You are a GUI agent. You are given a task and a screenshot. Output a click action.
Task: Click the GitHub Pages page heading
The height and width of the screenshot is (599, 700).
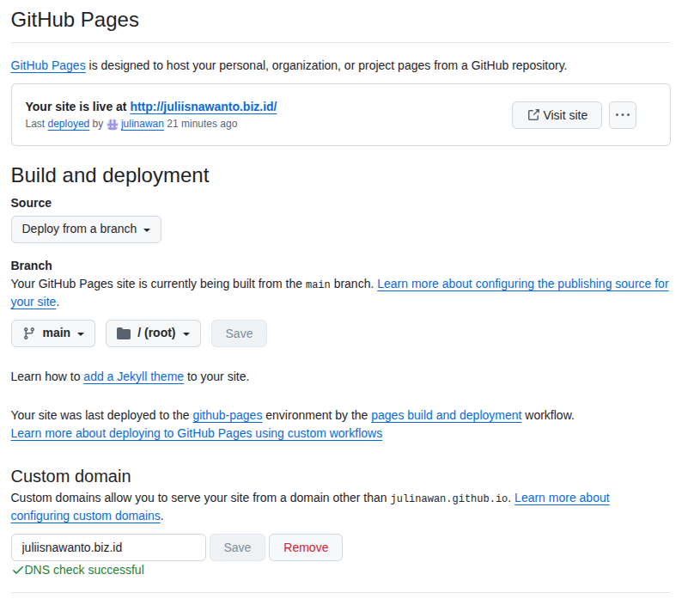pyautogui.click(x=75, y=20)
